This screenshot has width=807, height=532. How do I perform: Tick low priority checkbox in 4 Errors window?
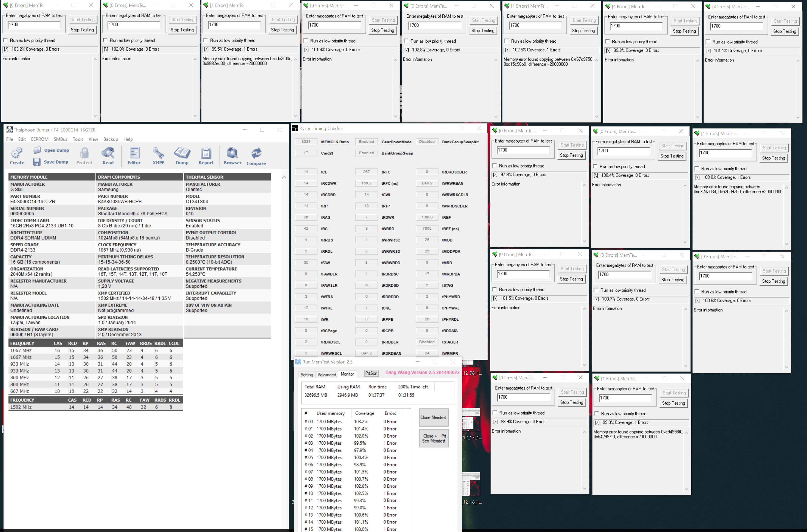tap(607, 42)
